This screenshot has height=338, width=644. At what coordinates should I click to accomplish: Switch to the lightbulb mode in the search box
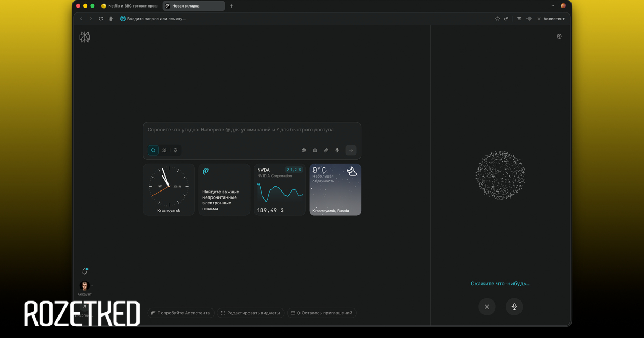coord(175,151)
